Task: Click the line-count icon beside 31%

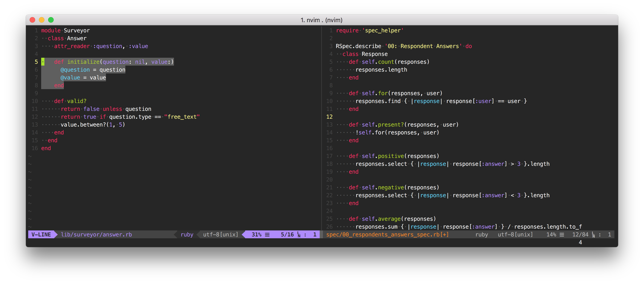Action: 267,235
